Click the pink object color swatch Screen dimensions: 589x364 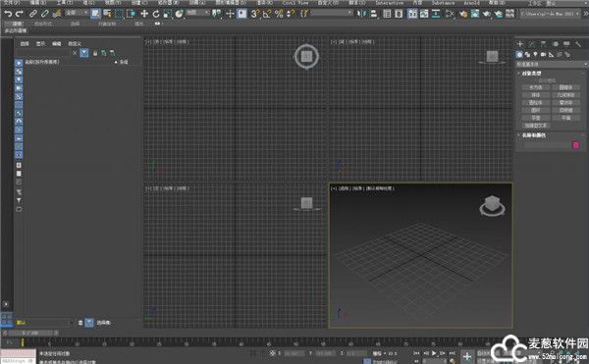click(x=576, y=145)
